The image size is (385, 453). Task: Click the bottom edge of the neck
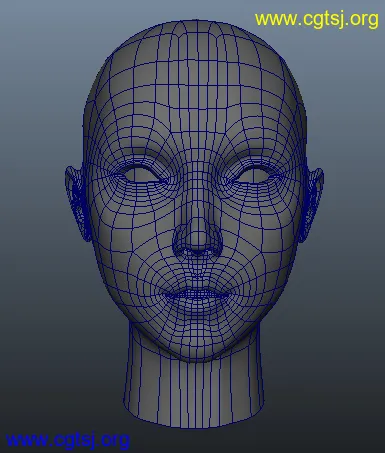tap(195, 423)
